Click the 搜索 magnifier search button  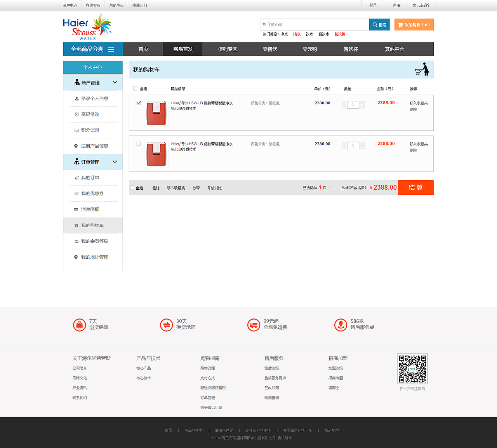click(379, 24)
